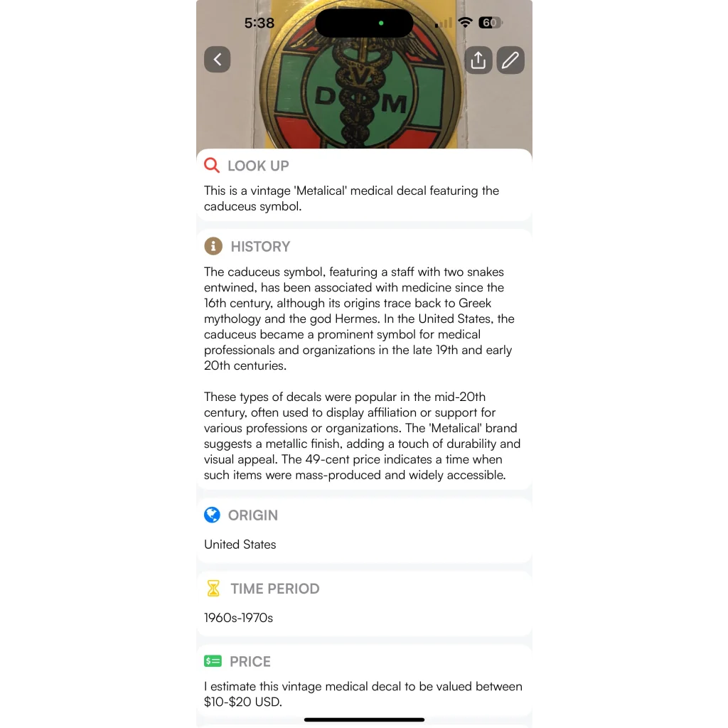The width and height of the screenshot is (728, 728).
Task: Click the green dollar Price icon
Action: (213, 660)
